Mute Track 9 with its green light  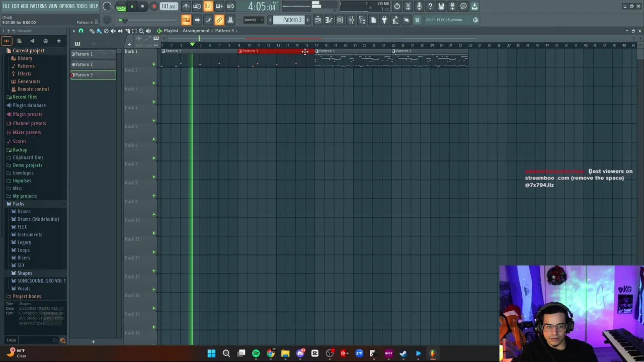click(x=153, y=214)
